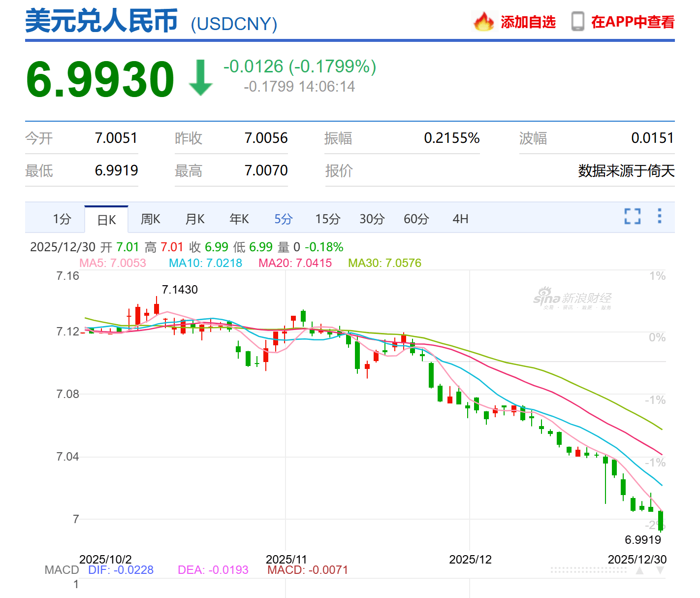The height and width of the screenshot is (598, 700).
Task: Click the 2025/10/2 date axis label
Action: click(105, 559)
